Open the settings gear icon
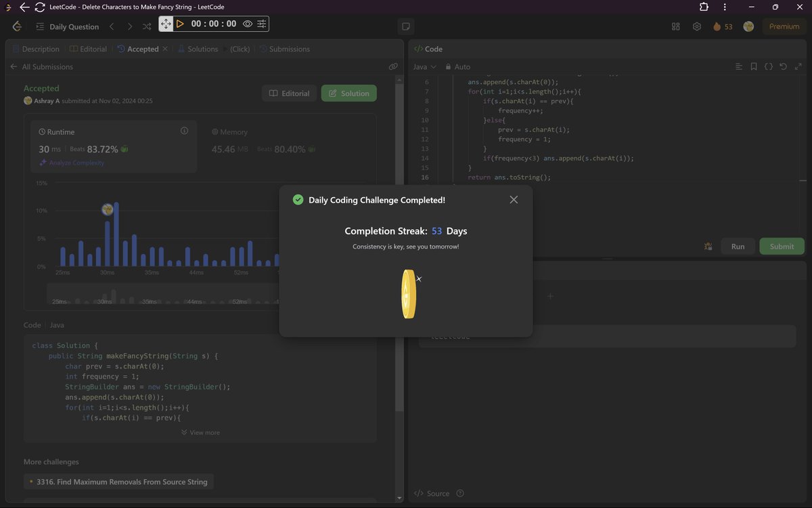The width and height of the screenshot is (812, 508). pos(697,26)
